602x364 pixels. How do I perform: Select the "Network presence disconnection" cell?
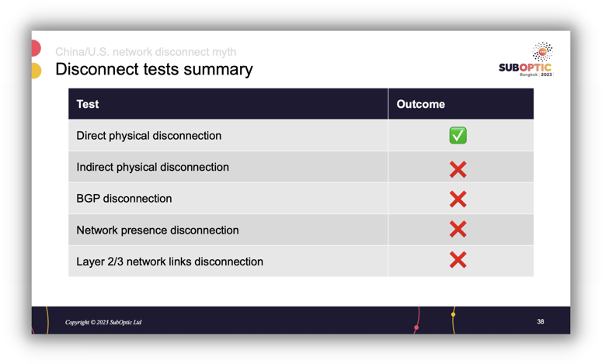[157, 231]
